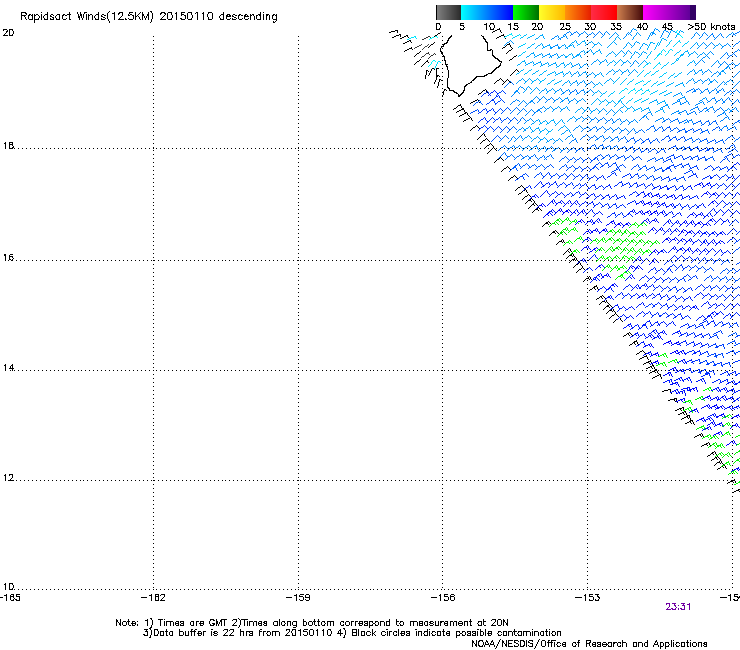Click the latitude label 12
Viewport: 740px width, 650px height.
click(x=8, y=478)
